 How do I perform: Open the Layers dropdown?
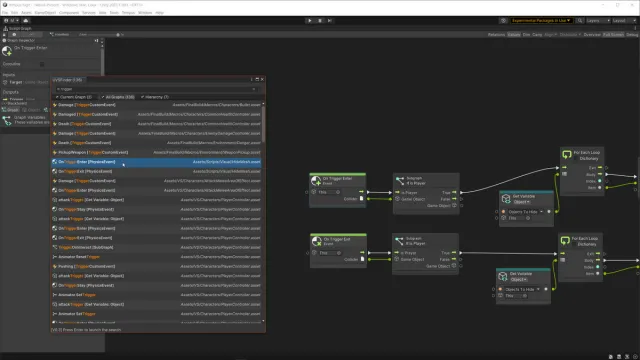[598, 20]
